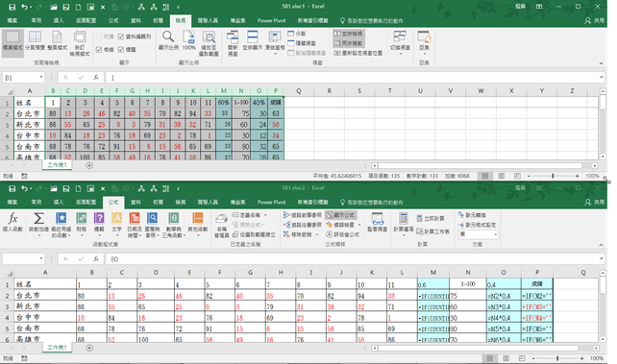Click Arrange All (並排顯示) in top ribbon
The width and height of the screenshot is (617, 364).
pyautogui.click(x=252, y=41)
